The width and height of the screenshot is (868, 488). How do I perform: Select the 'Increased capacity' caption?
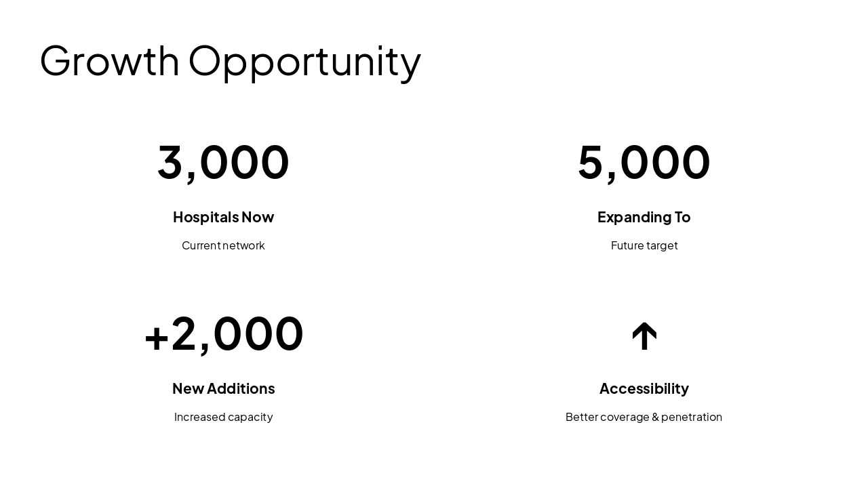pos(223,417)
